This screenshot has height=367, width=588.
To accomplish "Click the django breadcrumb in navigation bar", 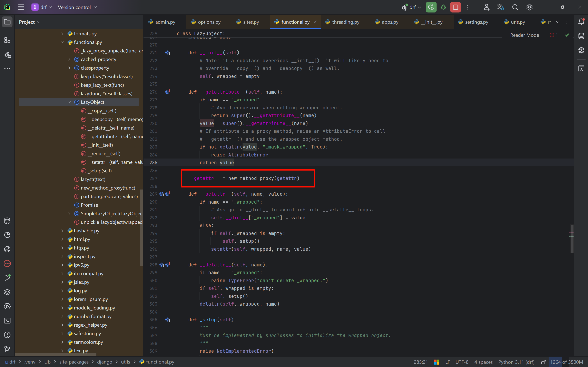I will (x=105, y=362).
